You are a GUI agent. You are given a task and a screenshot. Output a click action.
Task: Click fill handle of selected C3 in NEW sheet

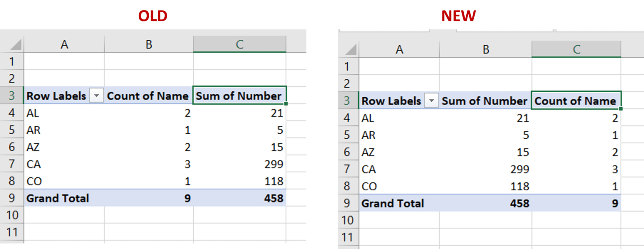621,109
